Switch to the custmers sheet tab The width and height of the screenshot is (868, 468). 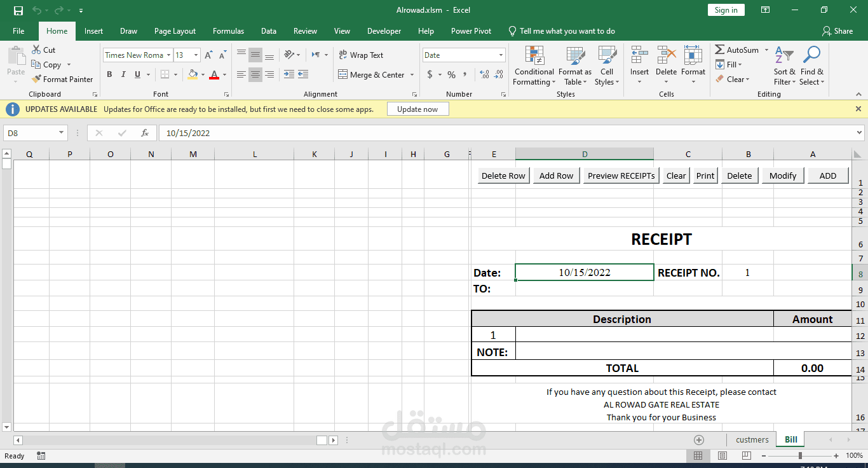click(x=752, y=440)
